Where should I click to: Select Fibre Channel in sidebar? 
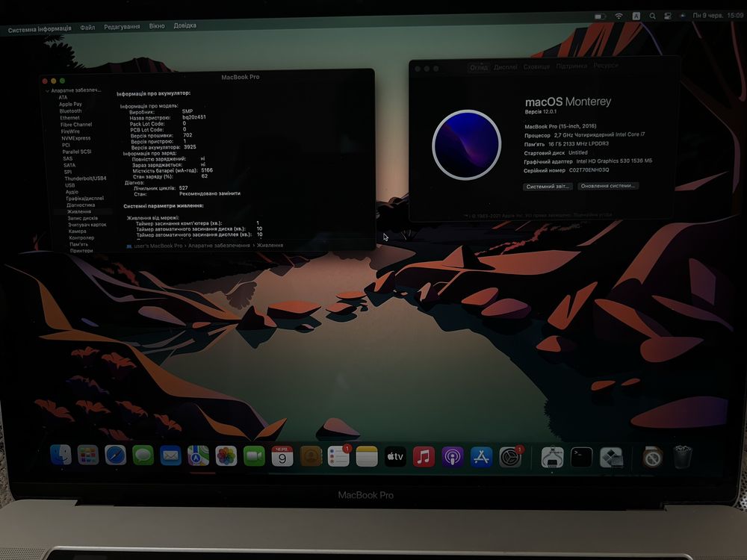[76, 124]
